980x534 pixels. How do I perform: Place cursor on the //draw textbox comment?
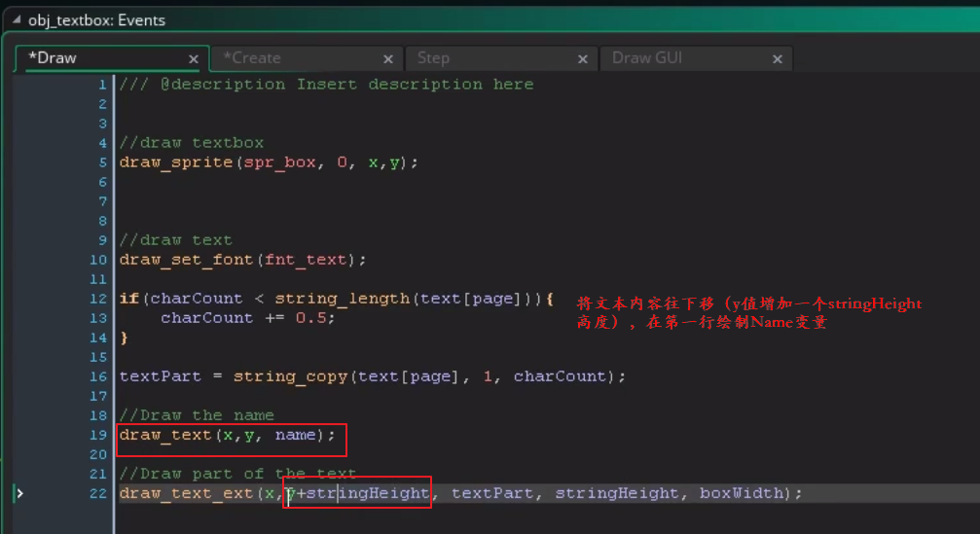[x=192, y=143]
